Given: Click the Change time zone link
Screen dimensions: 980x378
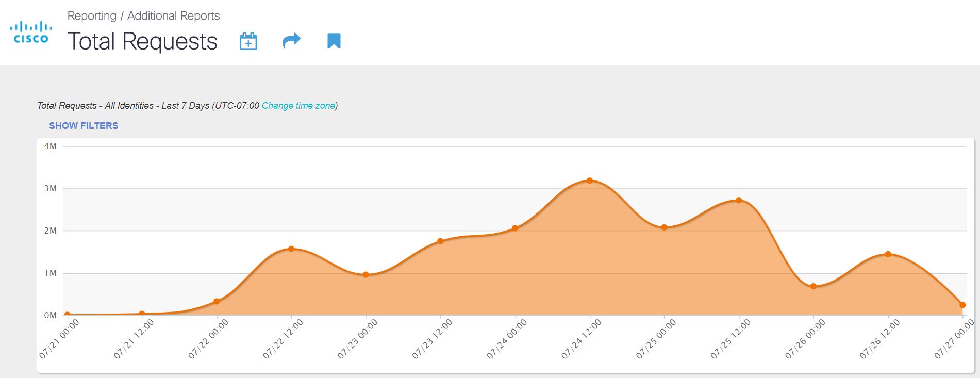Looking at the screenshot, I should pos(298,106).
